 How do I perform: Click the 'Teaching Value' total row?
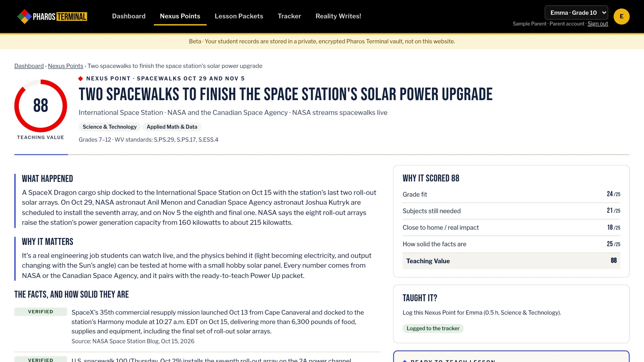click(x=511, y=261)
